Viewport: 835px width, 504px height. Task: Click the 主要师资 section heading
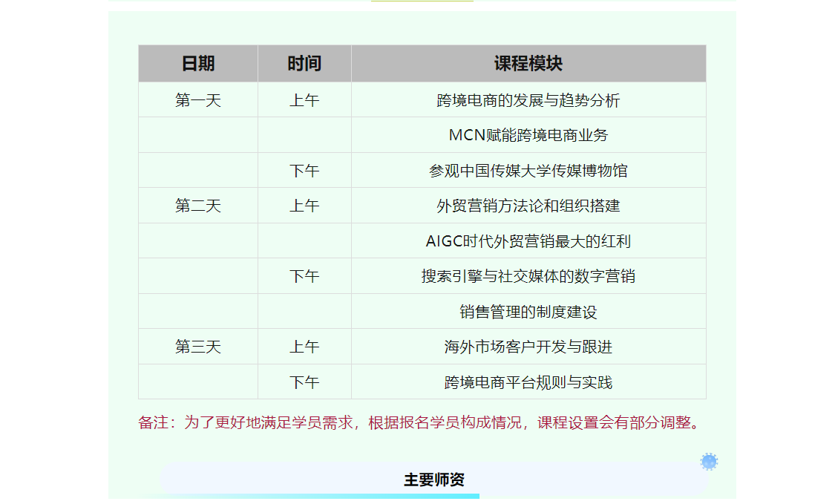tap(434, 480)
